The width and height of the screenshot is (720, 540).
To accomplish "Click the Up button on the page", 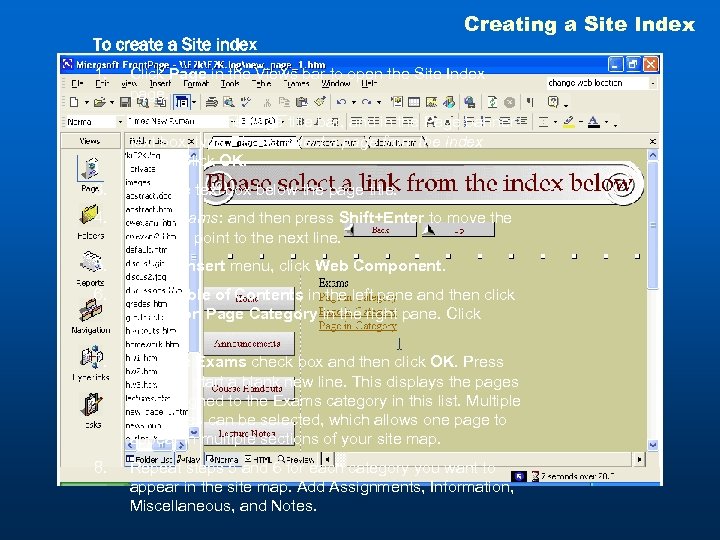I will click(458, 230).
